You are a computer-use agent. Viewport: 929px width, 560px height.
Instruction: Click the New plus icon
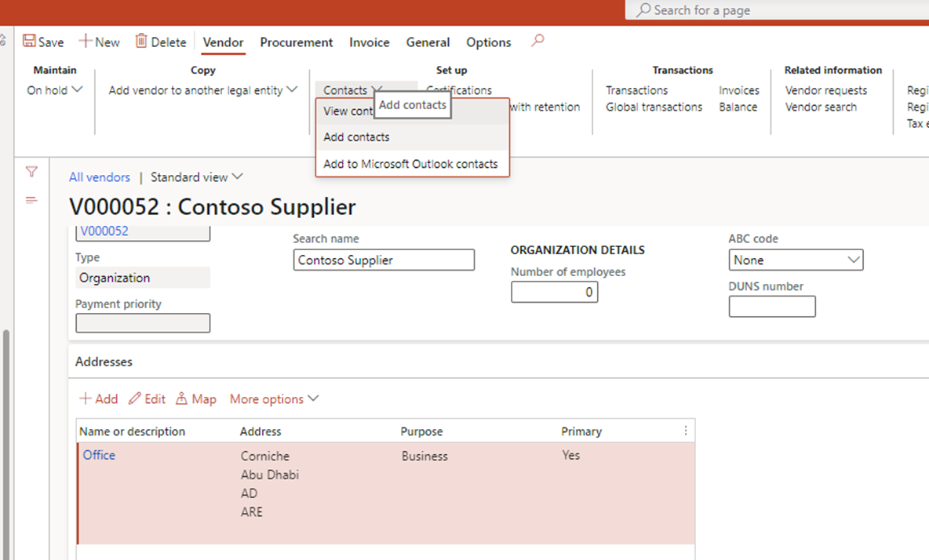coord(86,42)
